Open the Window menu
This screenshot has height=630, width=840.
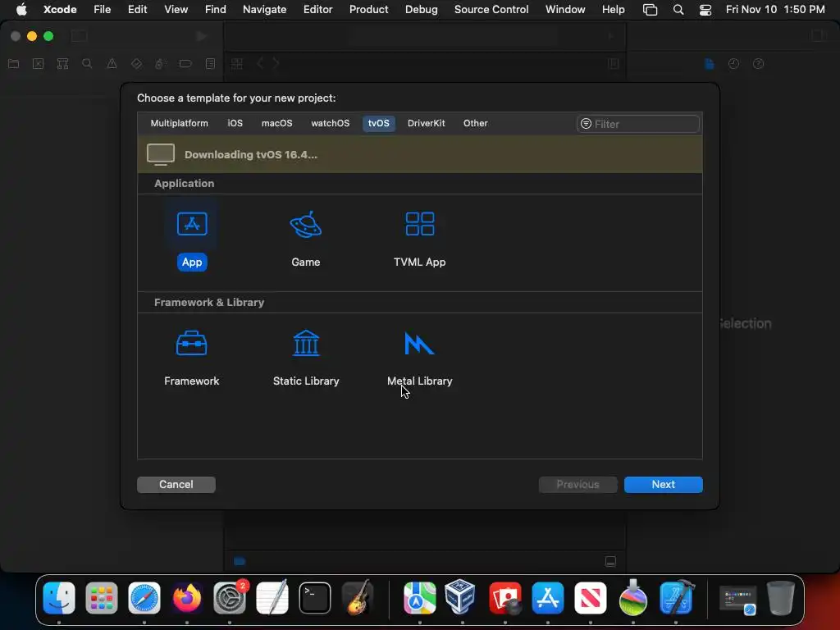[x=564, y=9]
